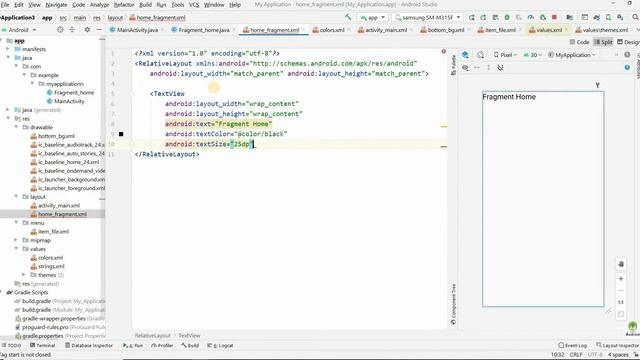Open Project panel gear settings
This screenshot has width=640, height=360.
[87, 30]
